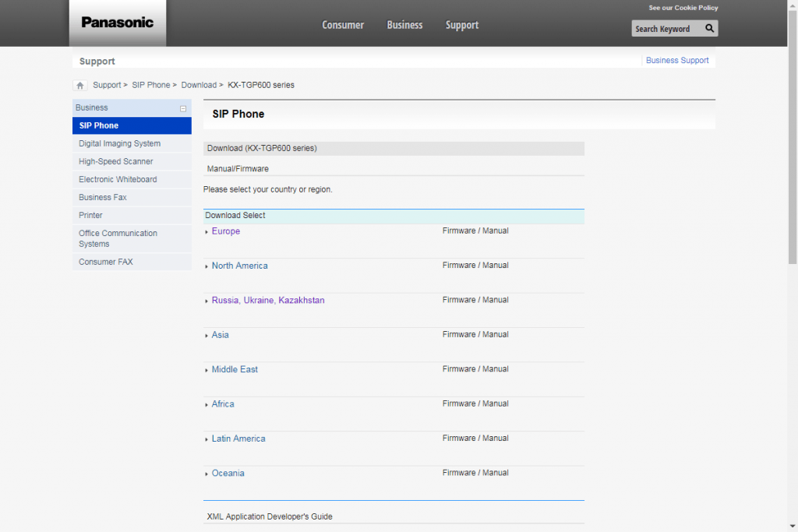798x532 pixels.
Task: Choose the Africa region link
Action: click(x=223, y=403)
